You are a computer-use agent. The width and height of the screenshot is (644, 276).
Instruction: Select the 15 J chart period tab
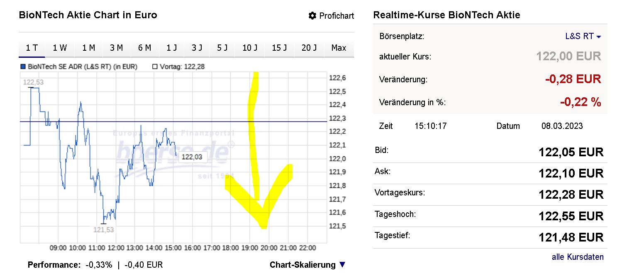[x=280, y=48]
